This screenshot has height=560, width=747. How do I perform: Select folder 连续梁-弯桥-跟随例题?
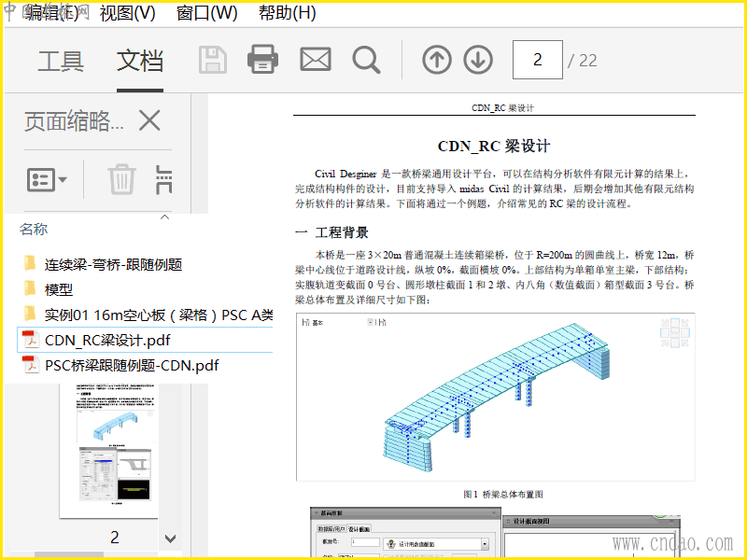click(113, 264)
